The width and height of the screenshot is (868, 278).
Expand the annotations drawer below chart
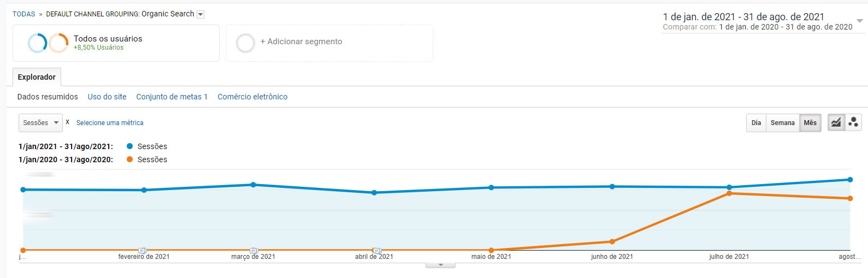tap(440, 265)
